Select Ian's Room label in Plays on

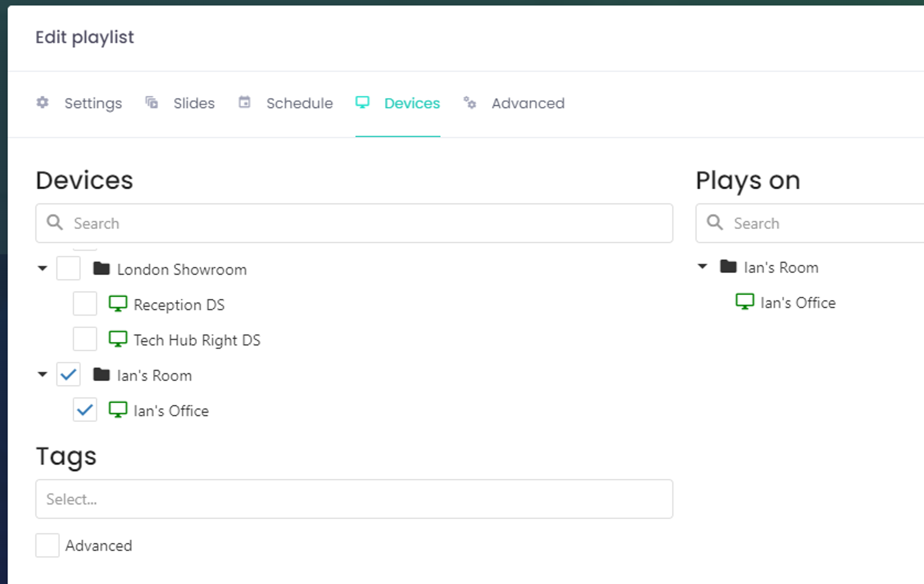point(781,268)
